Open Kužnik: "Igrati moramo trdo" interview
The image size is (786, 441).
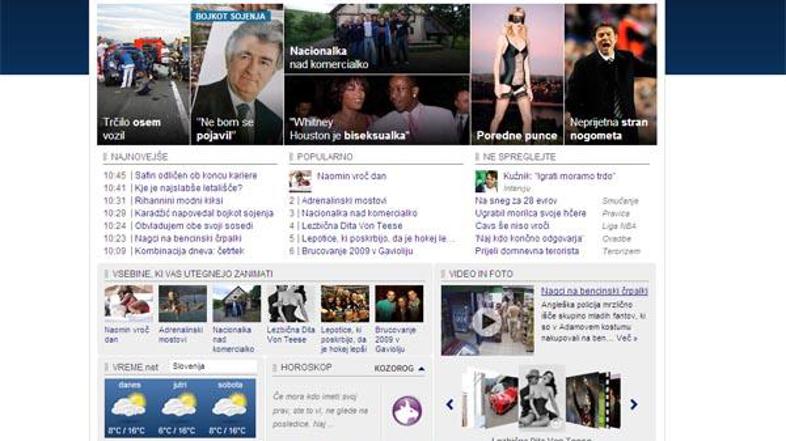pos(559,176)
